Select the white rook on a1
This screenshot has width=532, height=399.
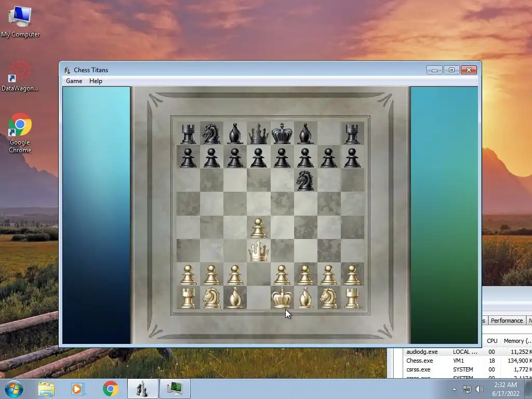click(188, 298)
